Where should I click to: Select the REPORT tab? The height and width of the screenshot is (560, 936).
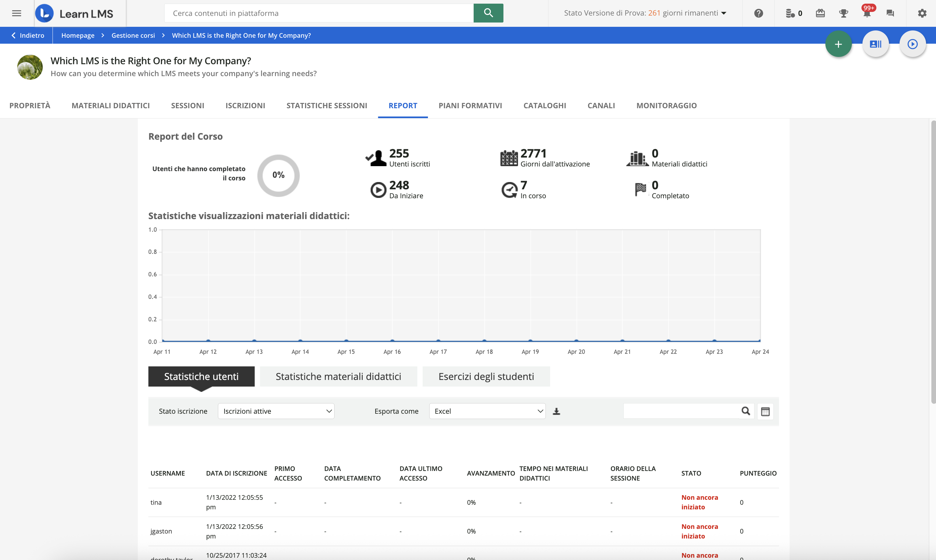click(403, 106)
